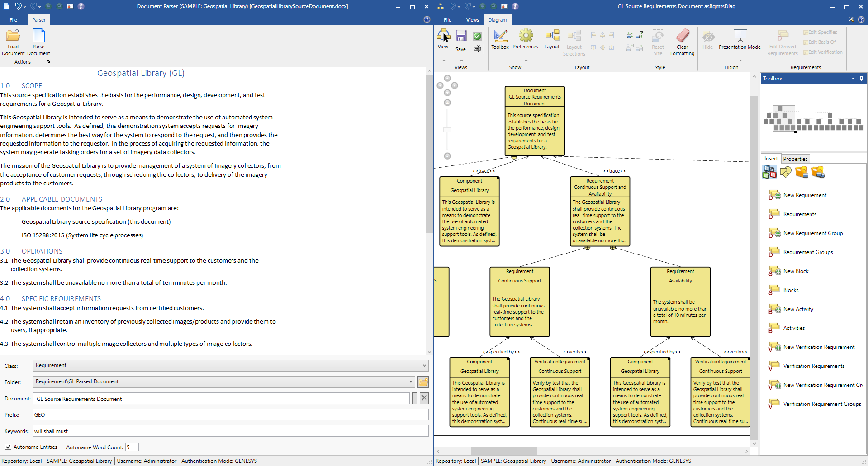Activate Presentation Mode icon
Viewport: 868px width, 466px height.
[x=740, y=36]
